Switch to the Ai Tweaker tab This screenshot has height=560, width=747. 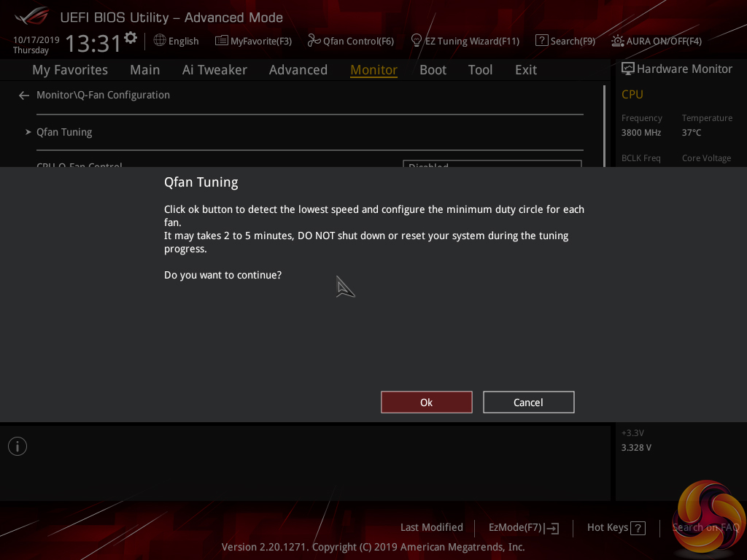[x=214, y=69]
